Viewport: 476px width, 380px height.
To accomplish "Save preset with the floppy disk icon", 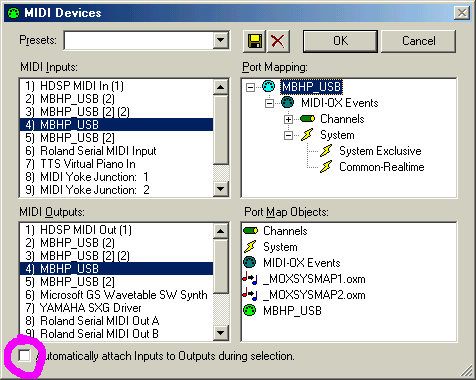I will 254,41.
